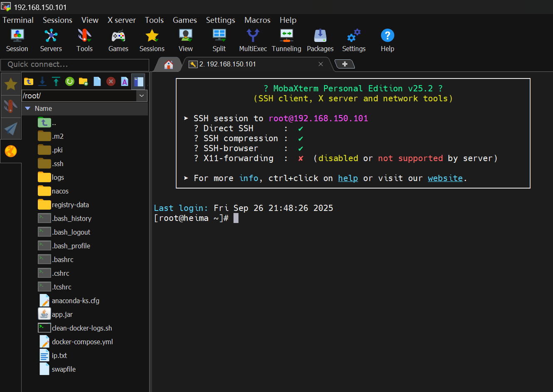The height and width of the screenshot is (392, 553).
Task: Open the Settings menu
Action: tap(221, 20)
